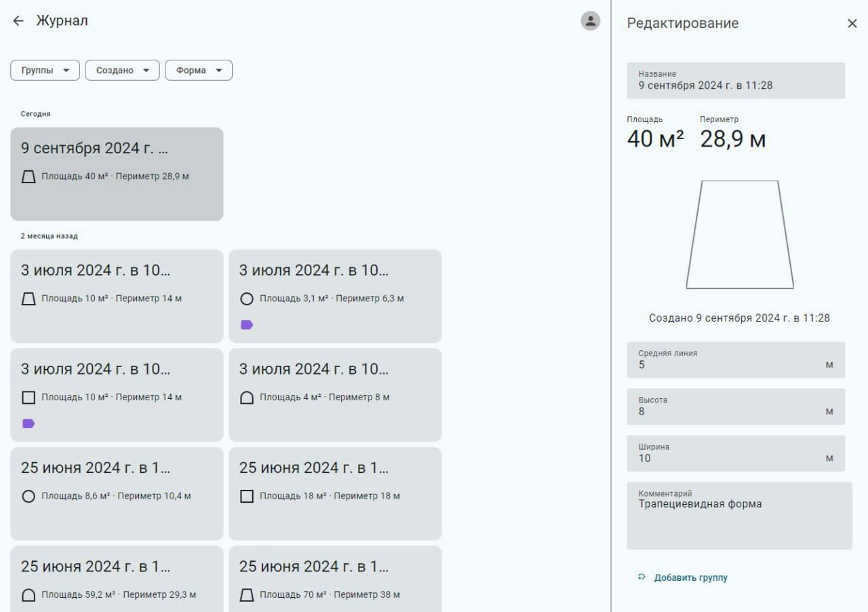Expand the Группы filter dropdown
Screen dimensions: 868x612
pyautogui.click(x=45, y=71)
